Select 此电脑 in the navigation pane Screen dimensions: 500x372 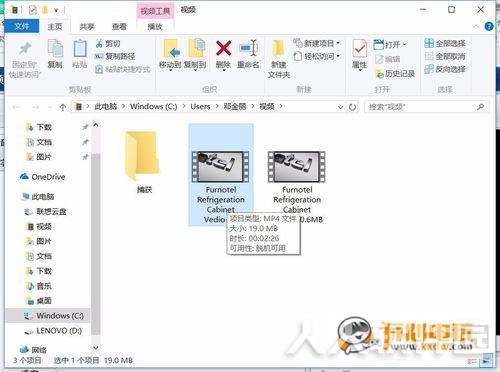tap(37, 197)
